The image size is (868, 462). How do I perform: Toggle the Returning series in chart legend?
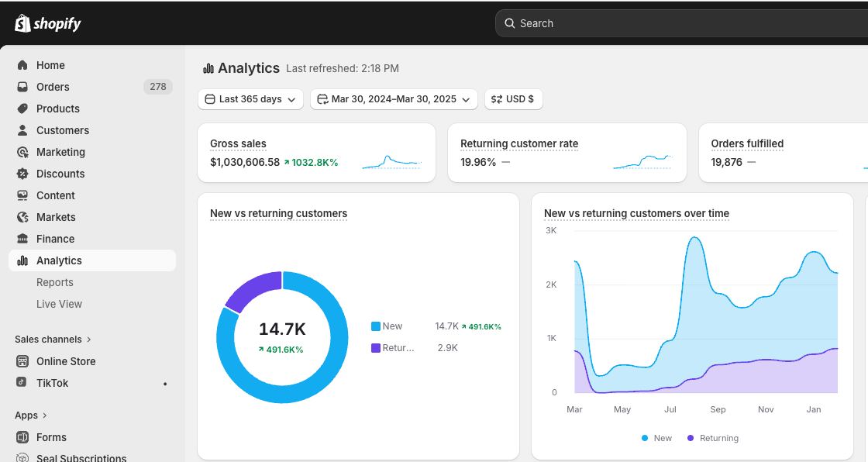[x=713, y=438]
